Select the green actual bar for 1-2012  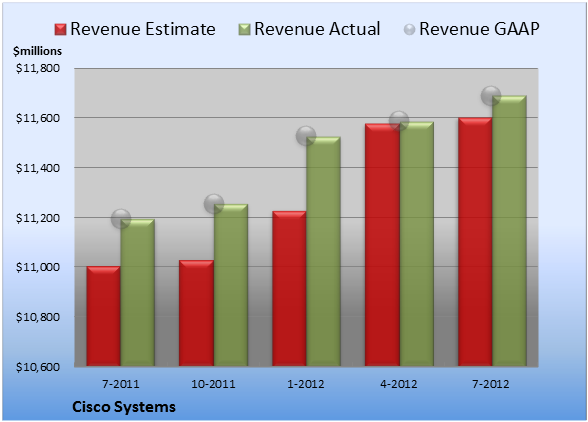pyautogui.click(x=323, y=251)
